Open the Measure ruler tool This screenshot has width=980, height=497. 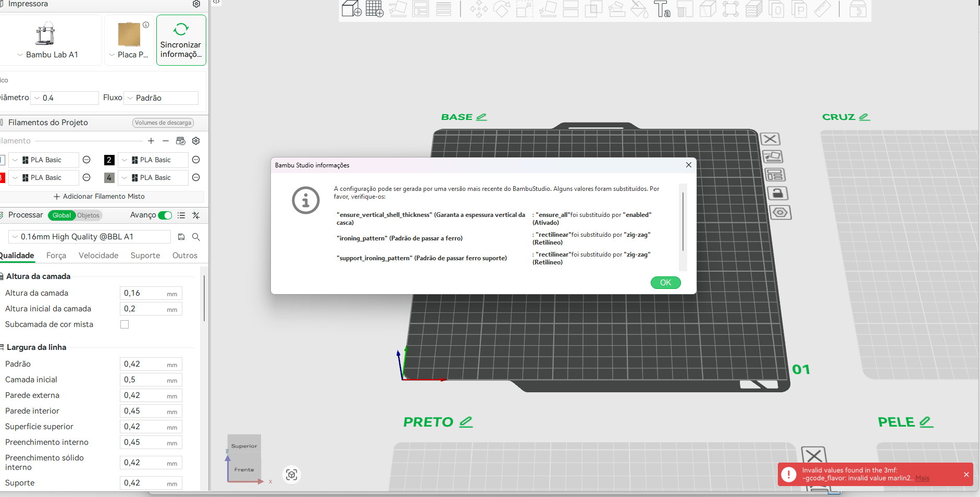(822, 9)
